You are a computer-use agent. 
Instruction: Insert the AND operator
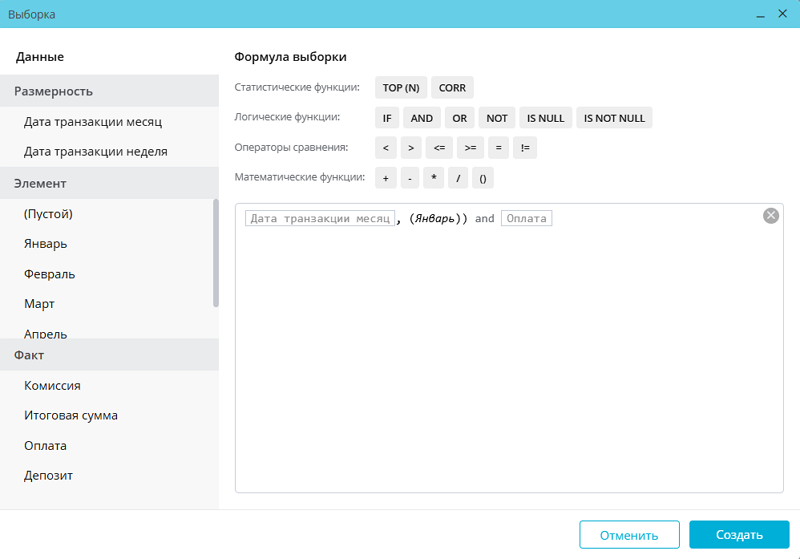pyautogui.click(x=422, y=118)
